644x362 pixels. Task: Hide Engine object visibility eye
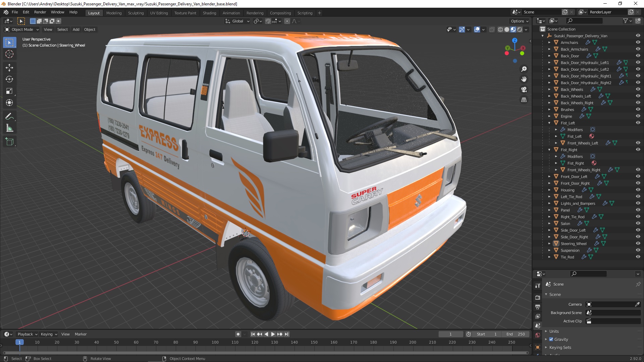coord(638,116)
